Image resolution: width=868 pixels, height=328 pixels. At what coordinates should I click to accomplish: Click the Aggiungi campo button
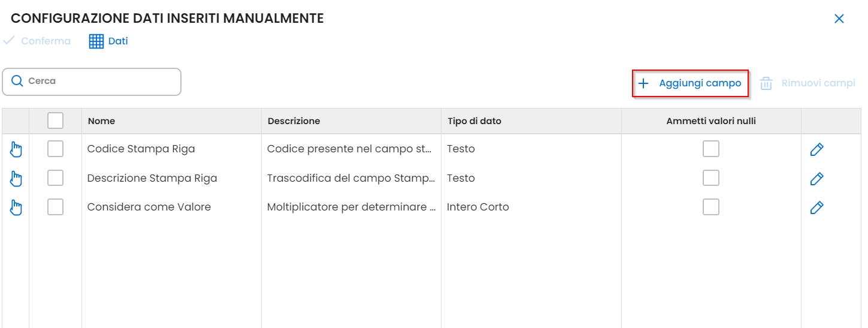pos(691,83)
